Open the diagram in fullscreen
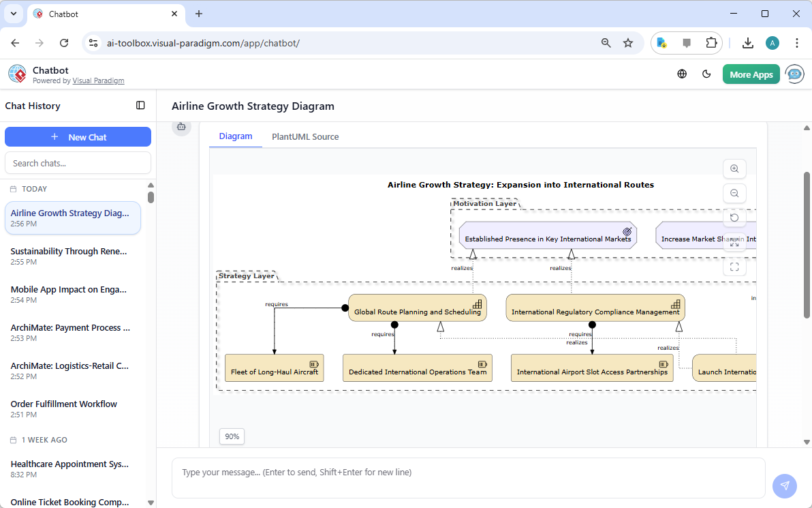Screen dimensions: 812x508 click(x=734, y=267)
